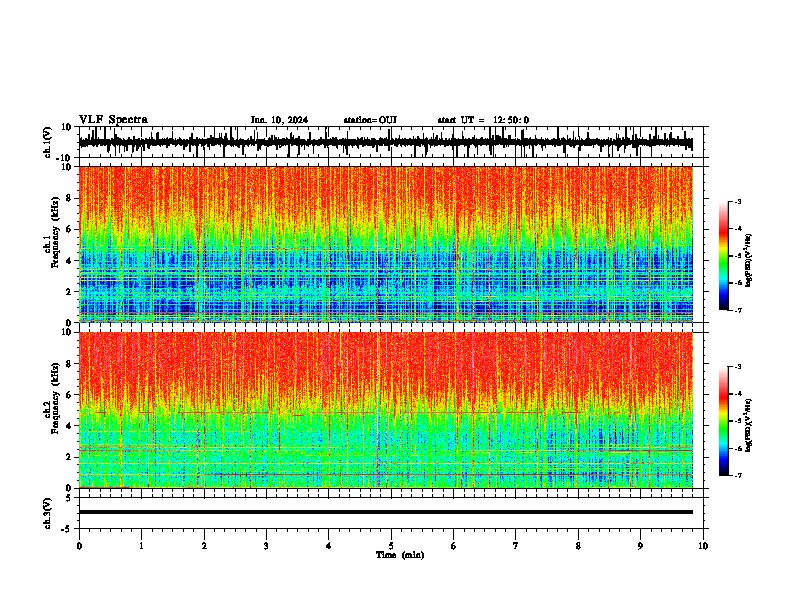
Task: Click the time axis tick label 10
Action: pyautogui.click(x=703, y=546)
